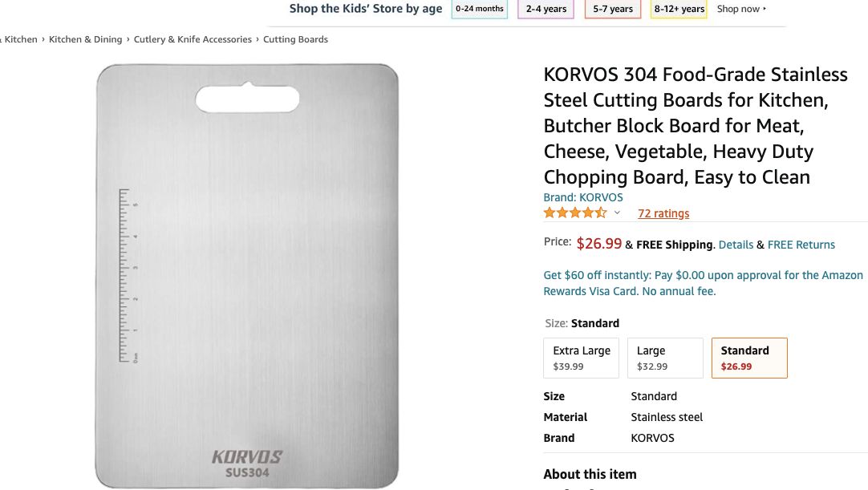This screenshot has width=868, height=490.
Task: View FREE Returns policy
Action: (801, 245)
